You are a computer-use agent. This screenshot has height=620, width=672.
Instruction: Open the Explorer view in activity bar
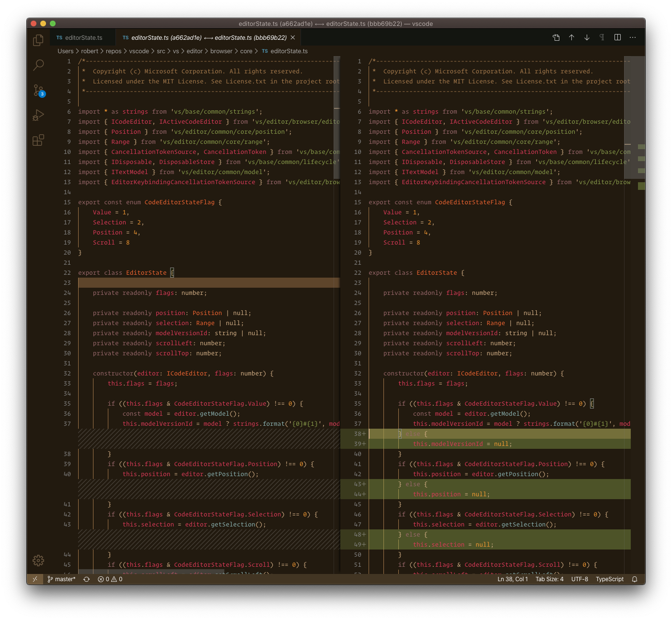(x=38, y=40)
